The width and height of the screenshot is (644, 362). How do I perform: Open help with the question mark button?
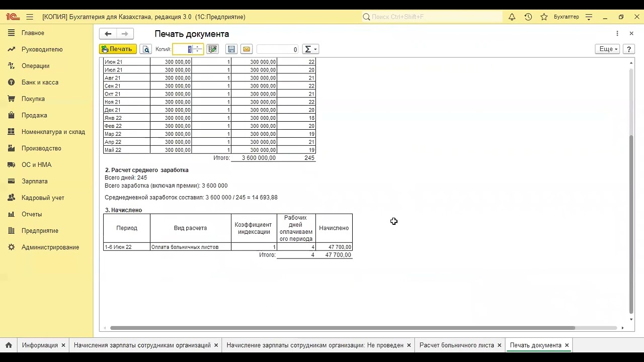(628, 49)
